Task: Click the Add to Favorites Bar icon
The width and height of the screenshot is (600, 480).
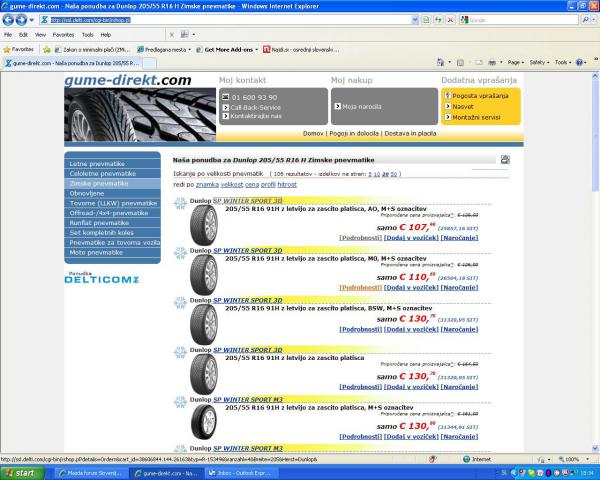Action: click(x=47, y=49)
